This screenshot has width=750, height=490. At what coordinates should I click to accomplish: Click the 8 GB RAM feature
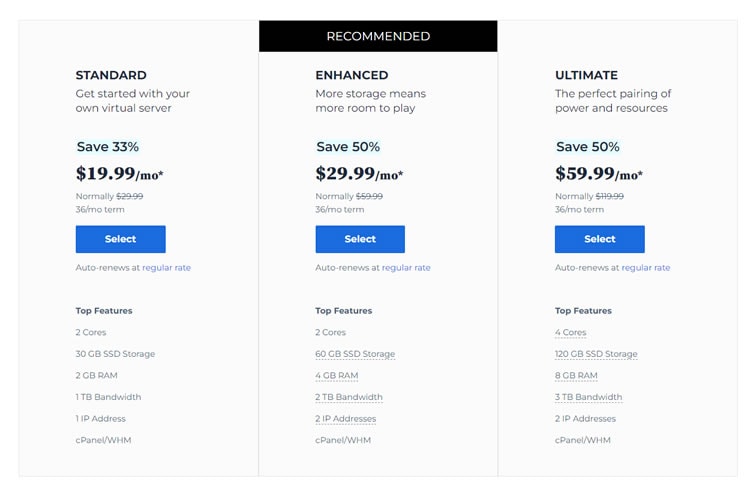coord(576,376)
